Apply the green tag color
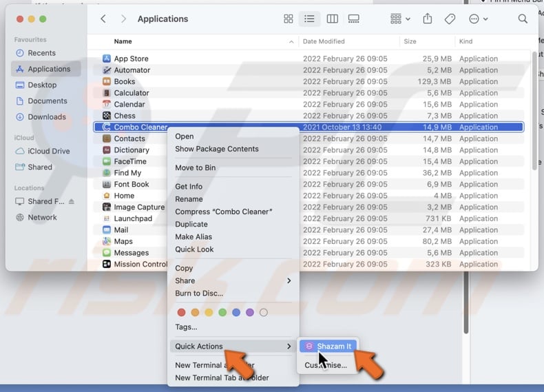Image resolution: width=544 pixels, height=392 pixels. tap(222, 313)
